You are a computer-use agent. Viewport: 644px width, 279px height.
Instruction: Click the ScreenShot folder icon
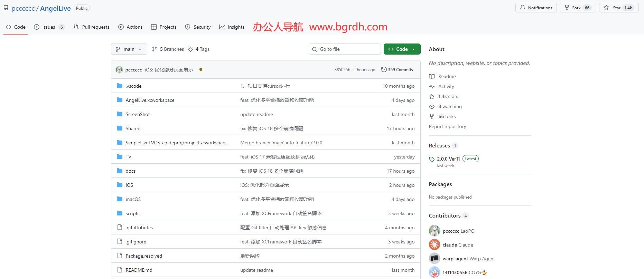[120, 114]
